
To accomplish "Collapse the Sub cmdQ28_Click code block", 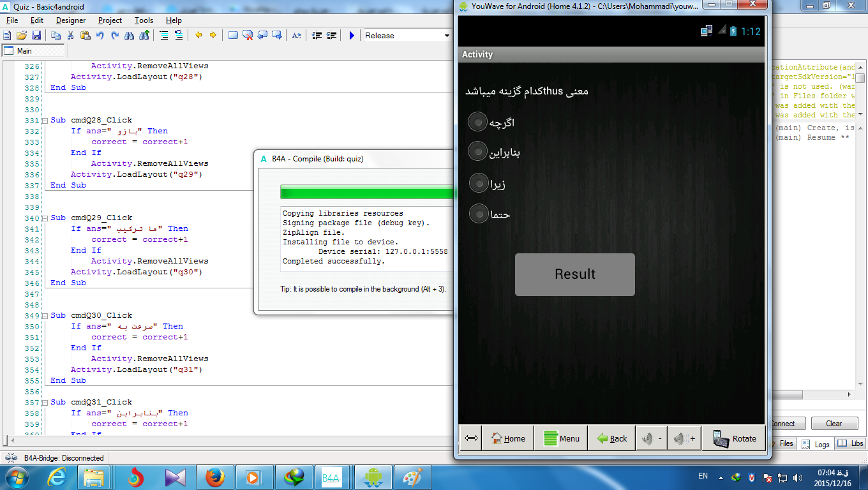I will 45,120.
